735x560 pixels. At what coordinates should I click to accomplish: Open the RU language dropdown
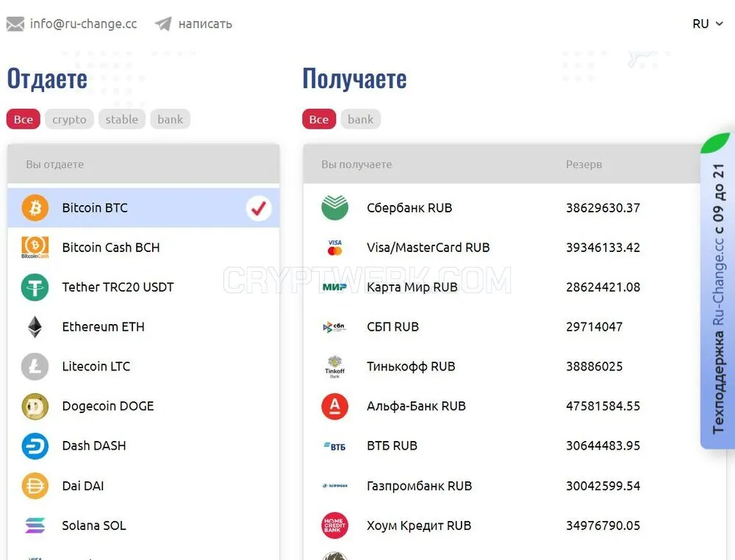707,24
